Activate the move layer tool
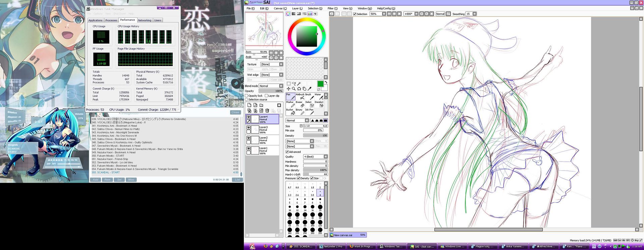 [x=288, y=89]
